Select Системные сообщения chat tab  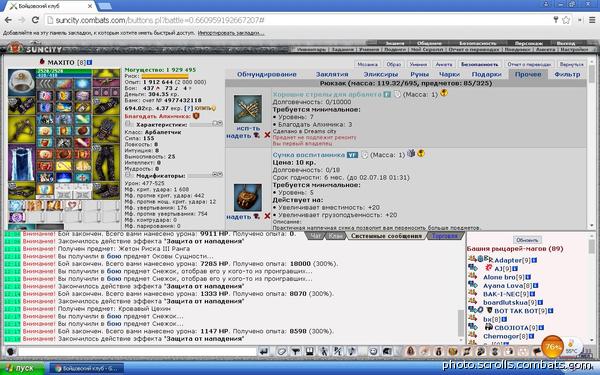[x=386, y=236]
